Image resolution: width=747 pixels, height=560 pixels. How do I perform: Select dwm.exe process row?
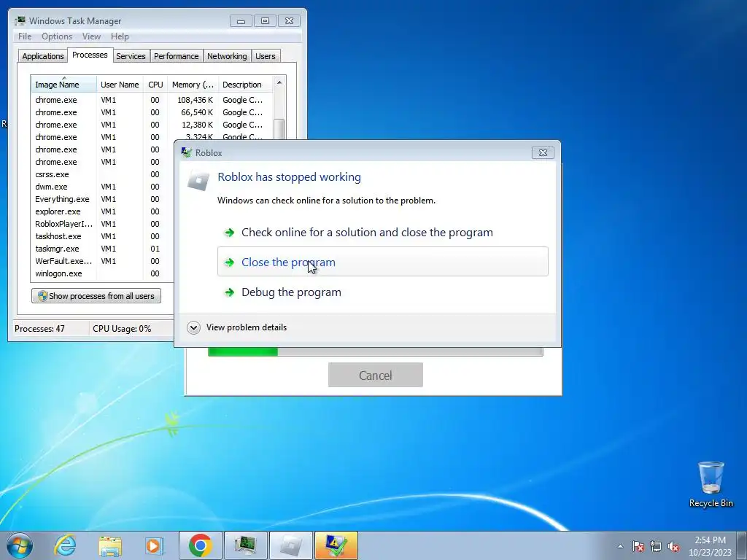coord(103,187)
